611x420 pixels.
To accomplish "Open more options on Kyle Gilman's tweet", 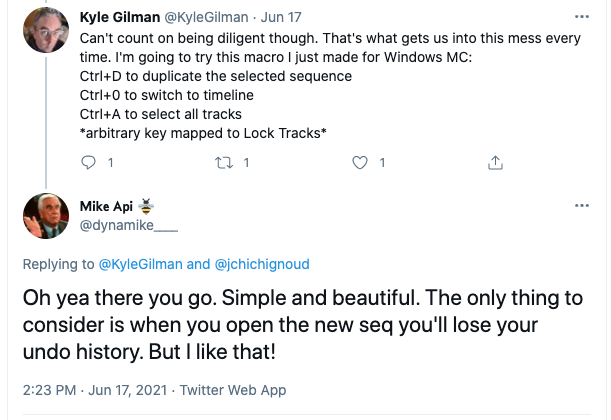I will (x=582, y=17).
